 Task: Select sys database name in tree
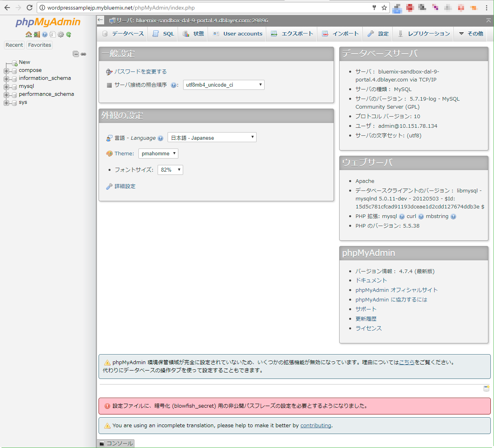[x=23, y=102]
